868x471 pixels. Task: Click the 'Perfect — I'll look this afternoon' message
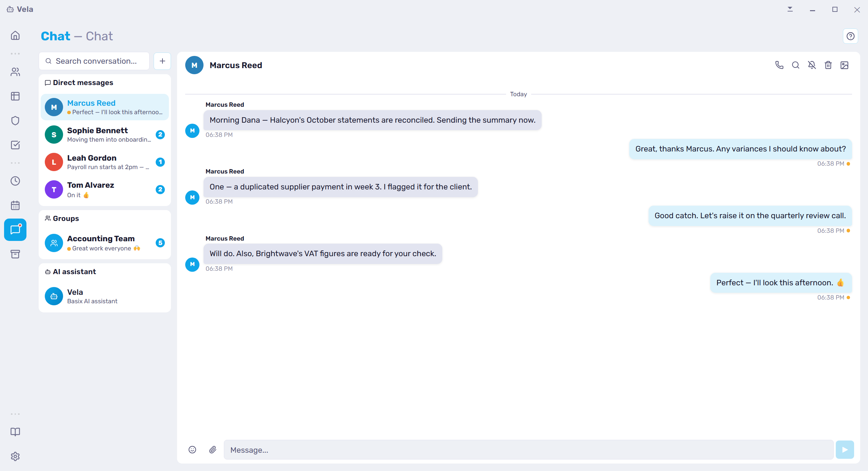[x=781, y=283]
